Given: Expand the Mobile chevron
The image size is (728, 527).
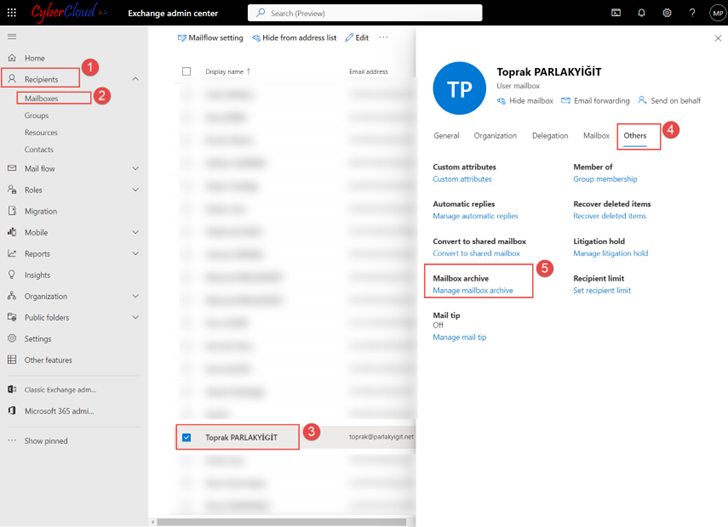Looking at the screenshot, I should click(x=135, y=232).
